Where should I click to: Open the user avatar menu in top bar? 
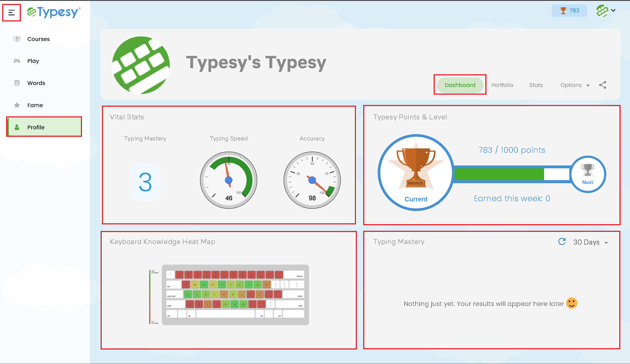coord(602,11)
